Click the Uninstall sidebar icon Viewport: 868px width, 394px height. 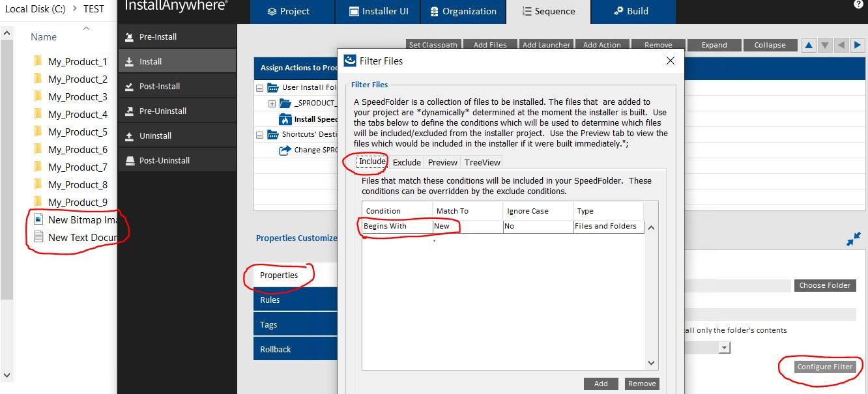tap(129, 135)
